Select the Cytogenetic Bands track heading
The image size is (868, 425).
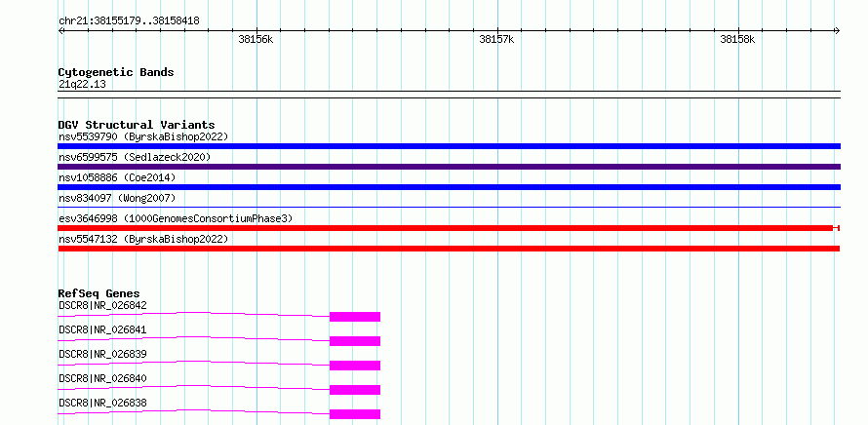116,72
